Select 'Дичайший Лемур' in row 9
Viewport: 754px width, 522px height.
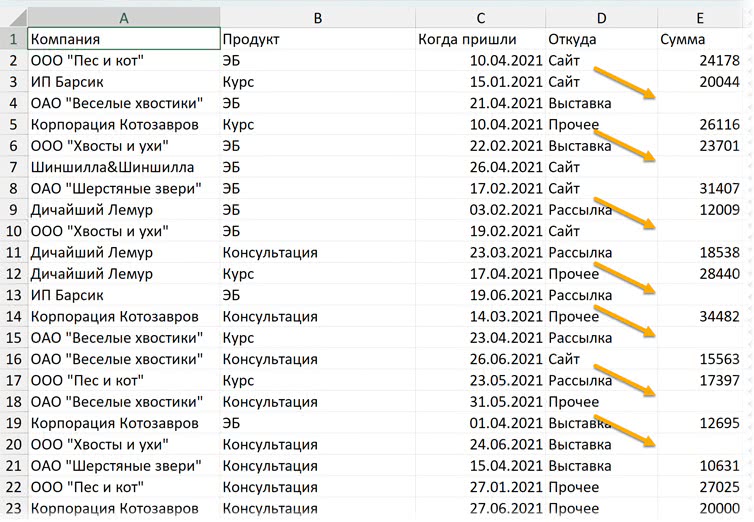tap(124, 210)
